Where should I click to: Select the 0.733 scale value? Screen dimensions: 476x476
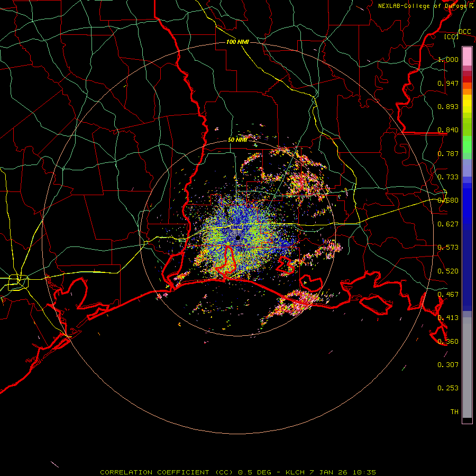(x=448, y=177)
